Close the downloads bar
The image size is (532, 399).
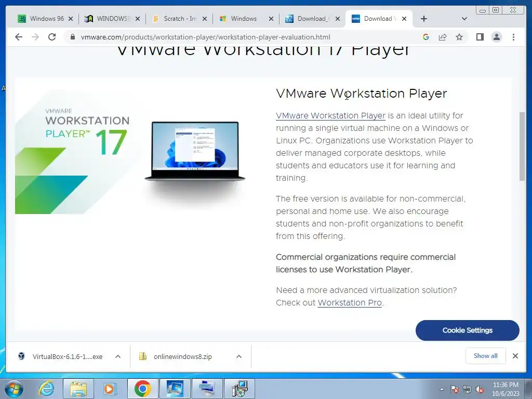click(x=515, y=356)
